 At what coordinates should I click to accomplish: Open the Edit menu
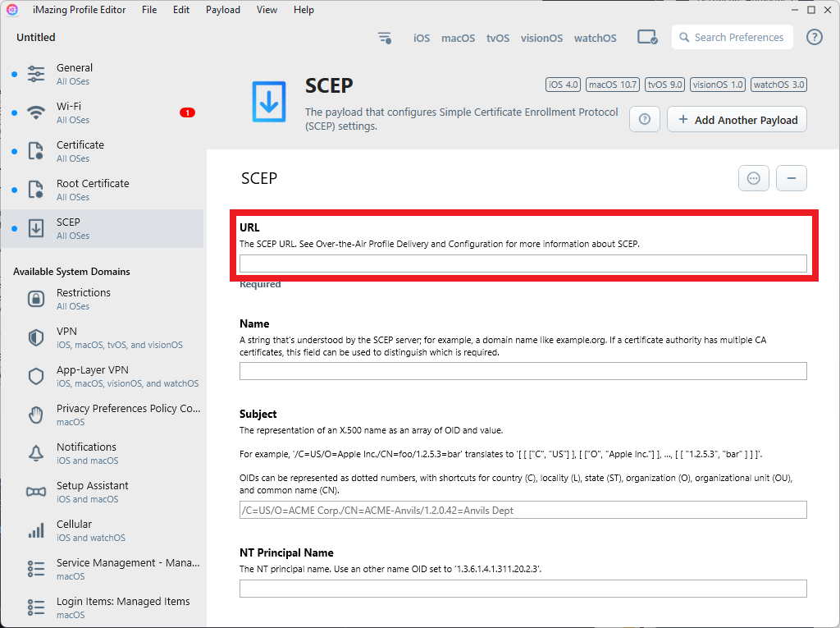181,10
